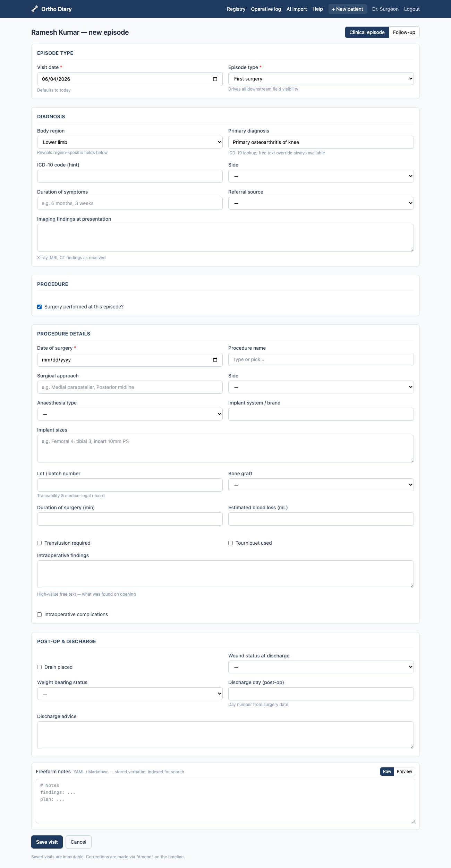
Task: Click the Discharge advice textarea
Action: pos(226,735)
